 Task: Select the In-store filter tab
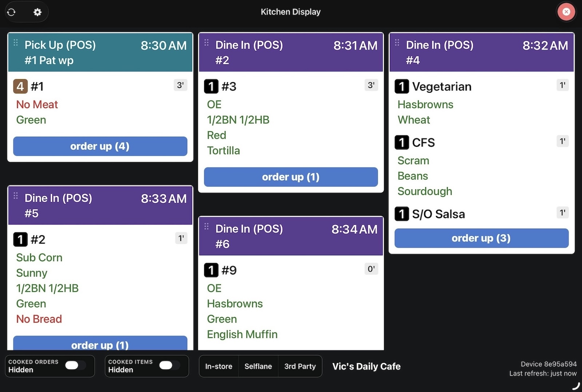[219, 366]
